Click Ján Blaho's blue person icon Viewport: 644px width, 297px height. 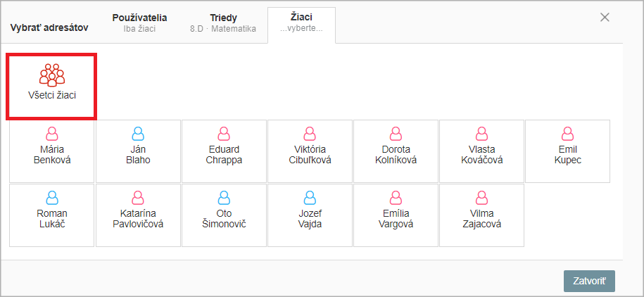(x=138, y=134)
